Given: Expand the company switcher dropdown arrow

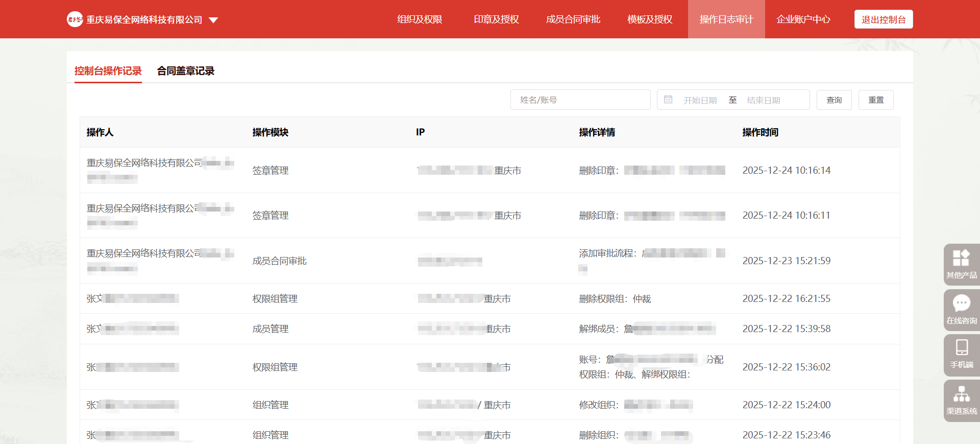Looking at the screenshot, I should click(213, 20).
